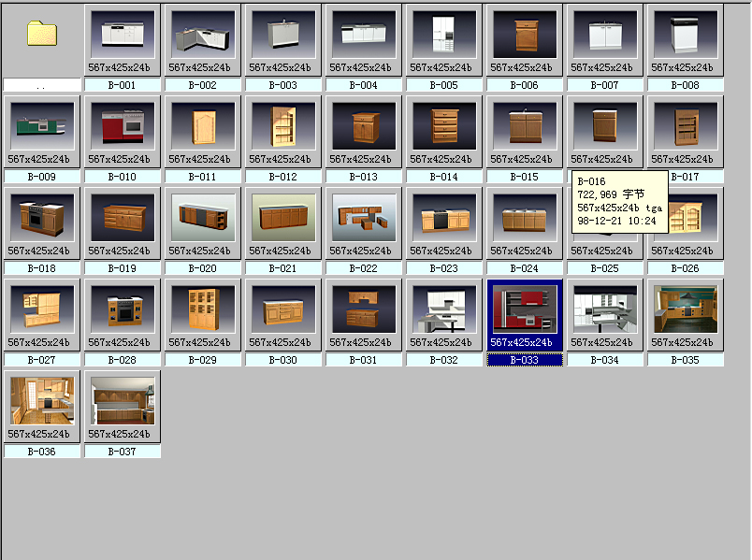
Task: Select the B-035 kitchen with range hood thumbnail
Action: 686,309
